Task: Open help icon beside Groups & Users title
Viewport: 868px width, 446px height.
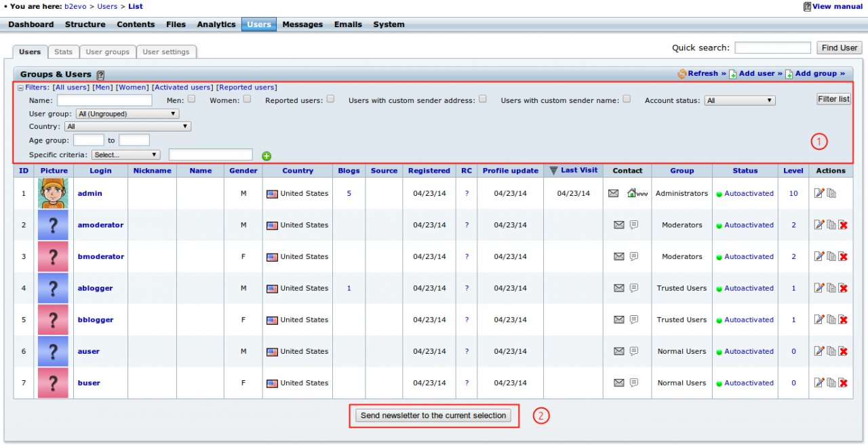Action: 100,75
